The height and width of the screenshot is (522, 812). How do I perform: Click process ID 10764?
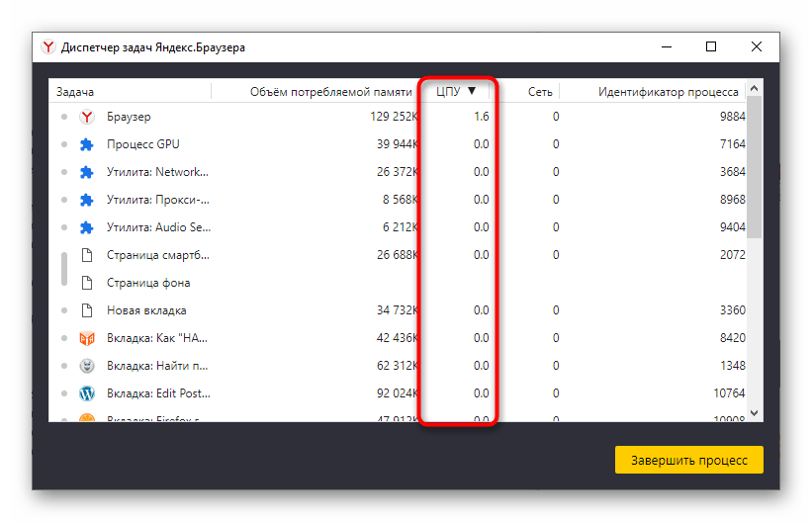point(729,393)
